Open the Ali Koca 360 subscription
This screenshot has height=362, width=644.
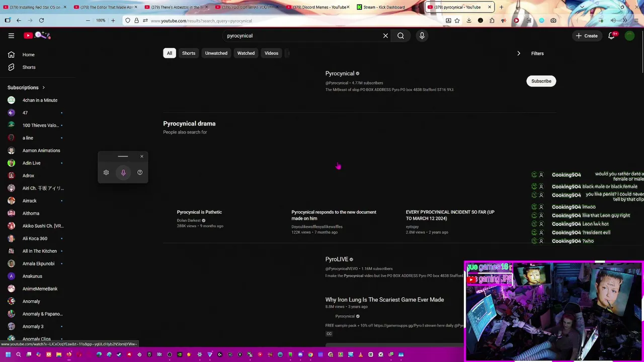[x=35, y=238]
